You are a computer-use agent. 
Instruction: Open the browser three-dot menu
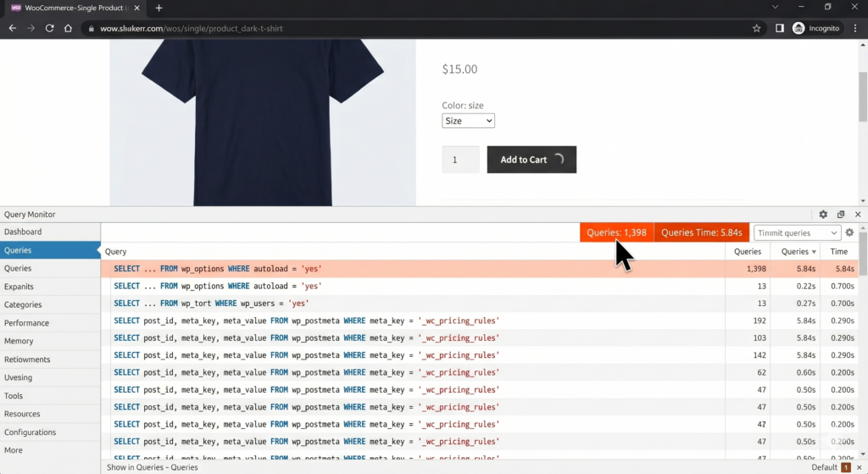coord(855,28)
